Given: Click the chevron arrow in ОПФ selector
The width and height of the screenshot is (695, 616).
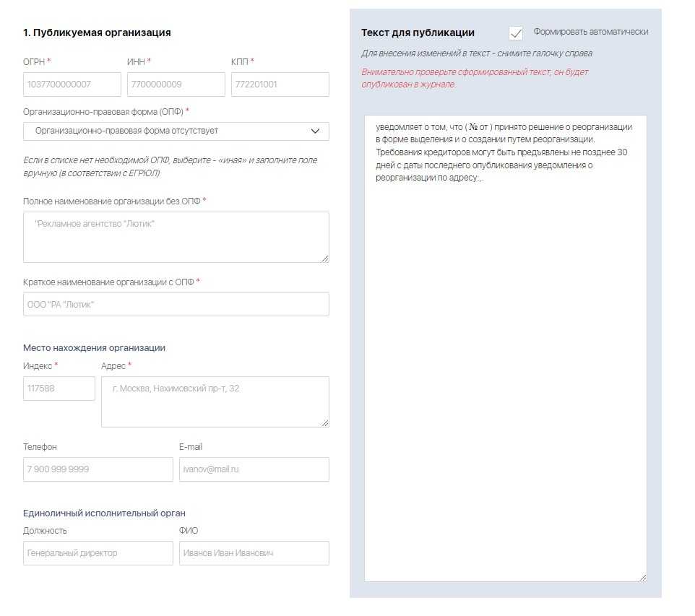Looking at the screenshot, I should (x=315, y=131).
